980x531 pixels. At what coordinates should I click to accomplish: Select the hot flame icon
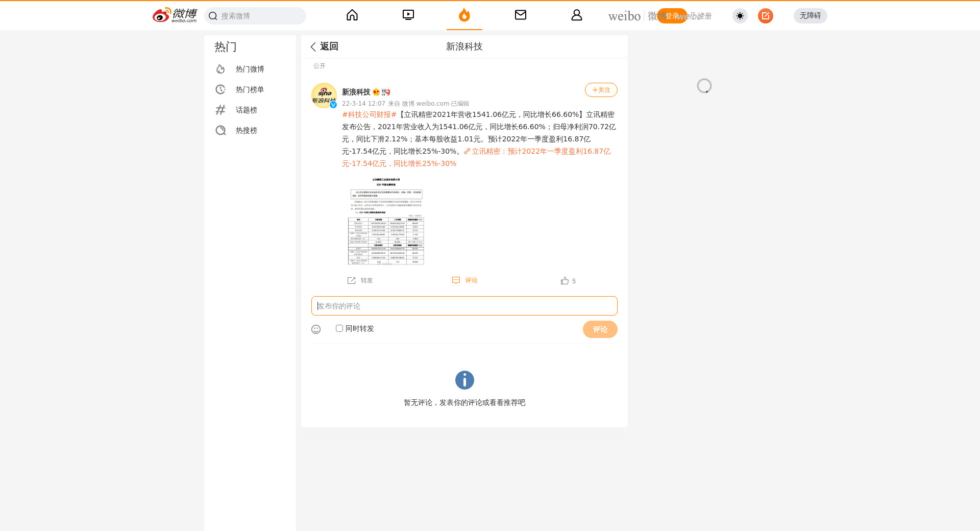[464, 15]
